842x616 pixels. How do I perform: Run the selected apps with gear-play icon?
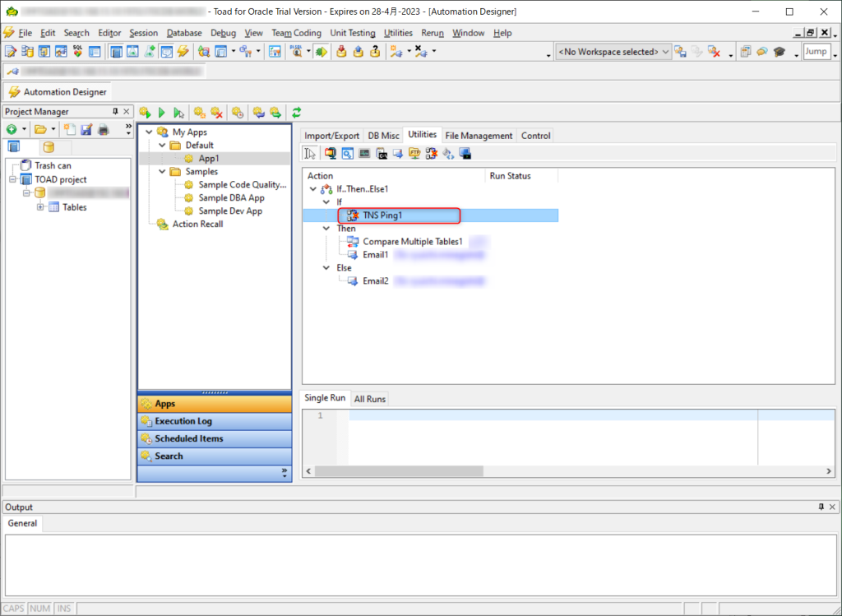[145, 112]
